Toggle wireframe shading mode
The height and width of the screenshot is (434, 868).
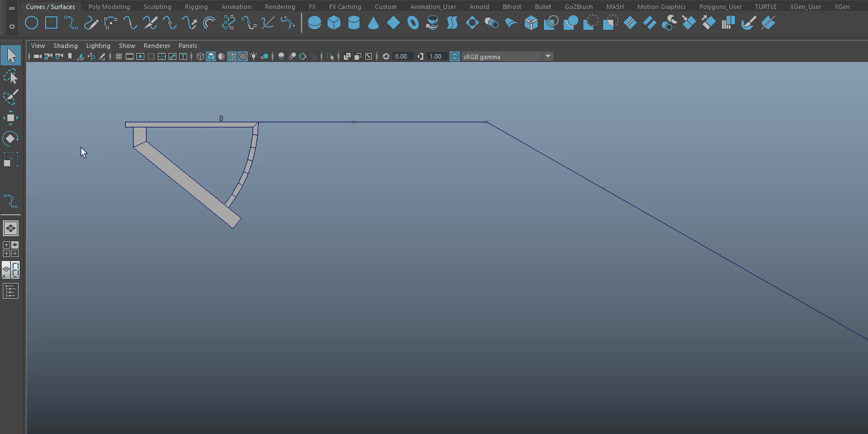tap(200, 56)
